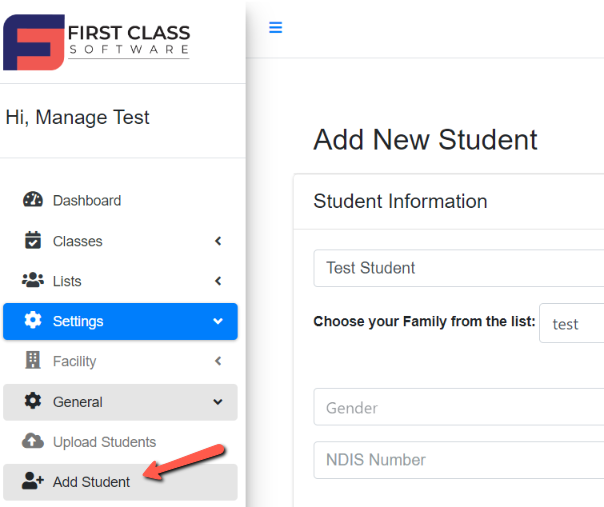Click the Classes calendar icon
The image size is (604, 507).
33,240
